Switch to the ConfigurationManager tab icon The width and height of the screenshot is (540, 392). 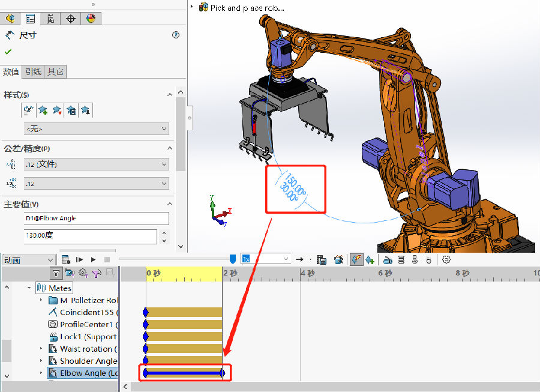(50, 19)
